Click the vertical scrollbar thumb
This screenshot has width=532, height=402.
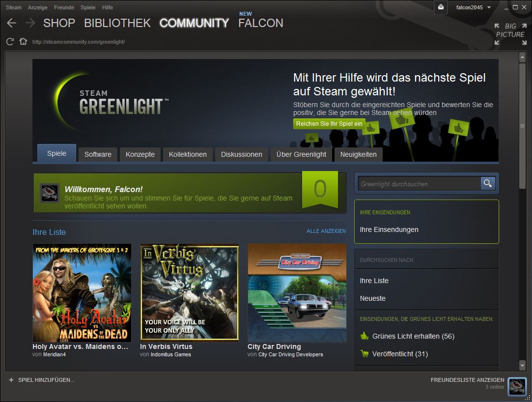click(x=522, y=126)
